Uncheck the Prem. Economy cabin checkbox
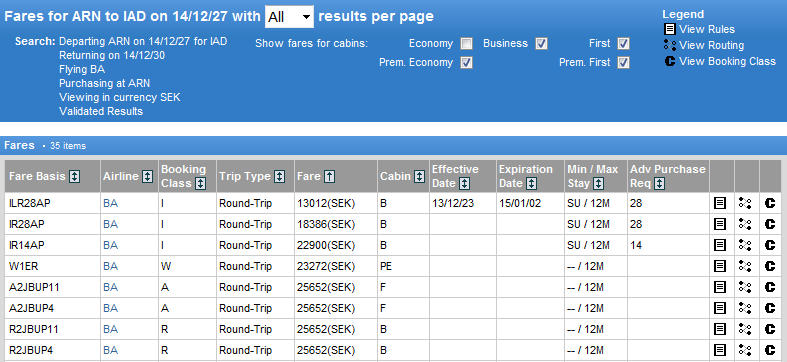 tap(467, 63)
